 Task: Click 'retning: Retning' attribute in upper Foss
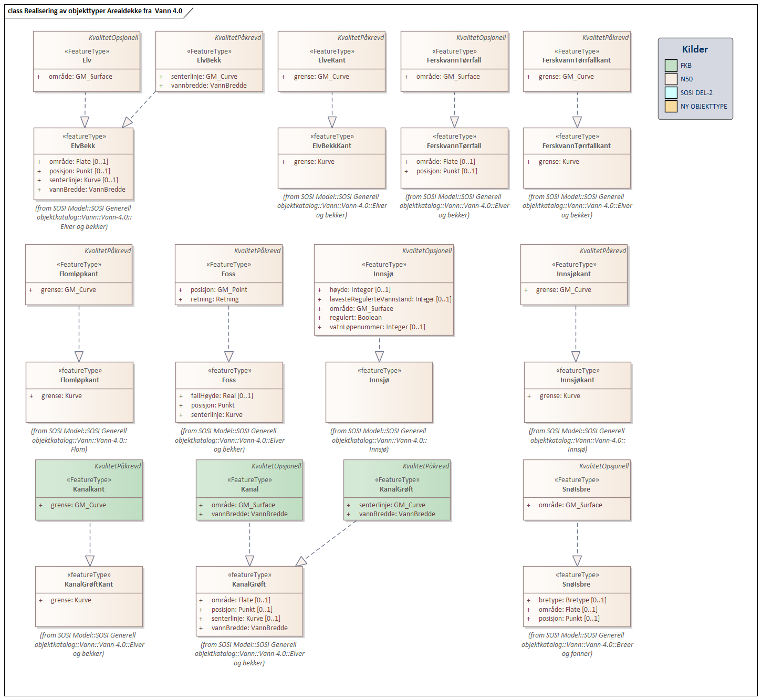214,299
